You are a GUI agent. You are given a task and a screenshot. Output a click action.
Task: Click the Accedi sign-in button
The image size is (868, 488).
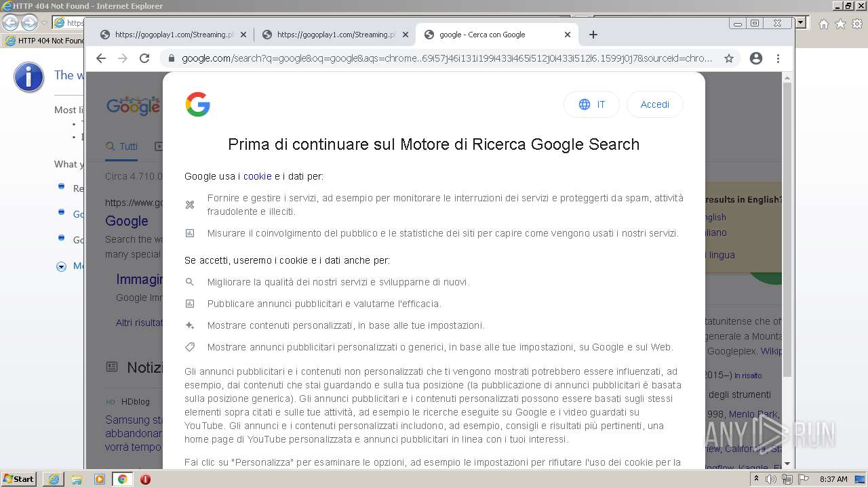click(654, 104)
